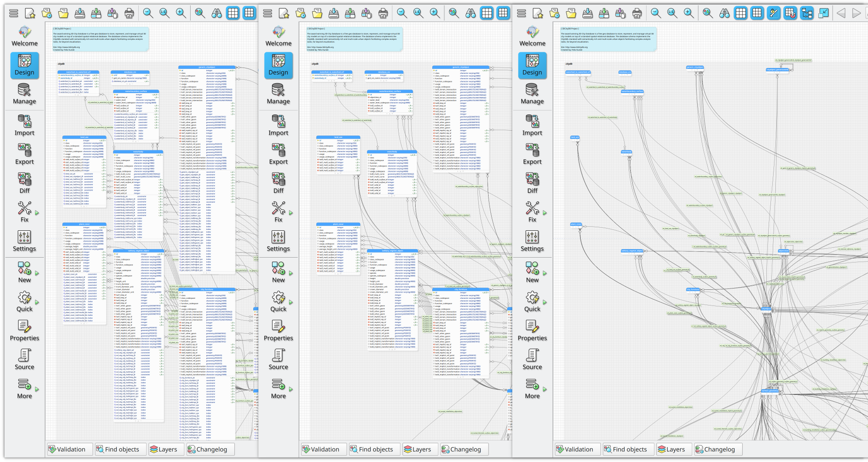Click the Design view icon in right panel
Image resolution: width=868 pixels, height=462 pixels.
[x=532, y=66]
